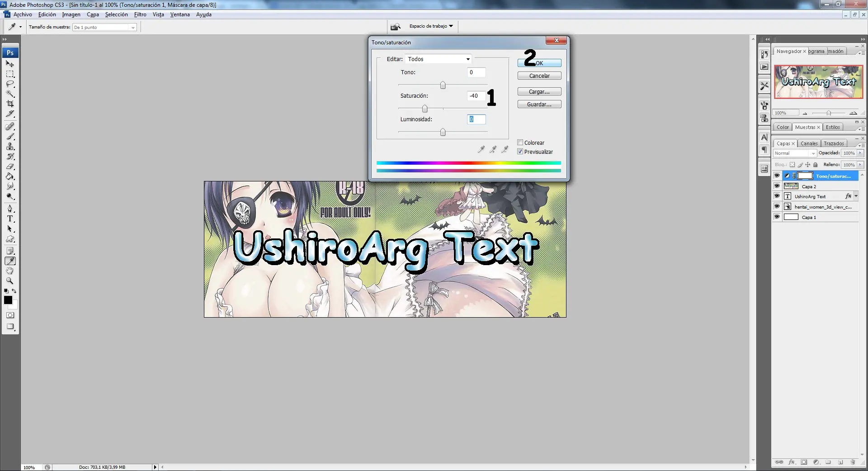Select the Hand tool

[x=10, y=271]
